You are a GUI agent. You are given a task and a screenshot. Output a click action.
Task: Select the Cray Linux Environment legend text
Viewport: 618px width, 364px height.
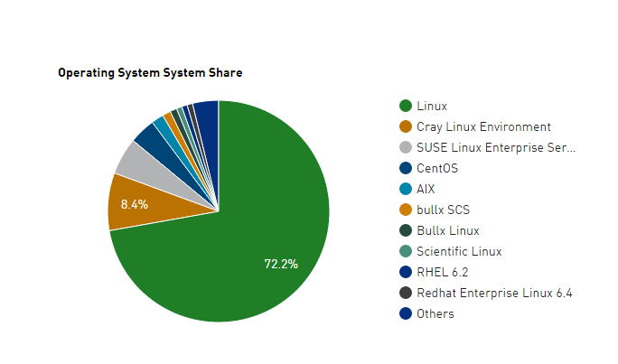click(x=483, y=127)
